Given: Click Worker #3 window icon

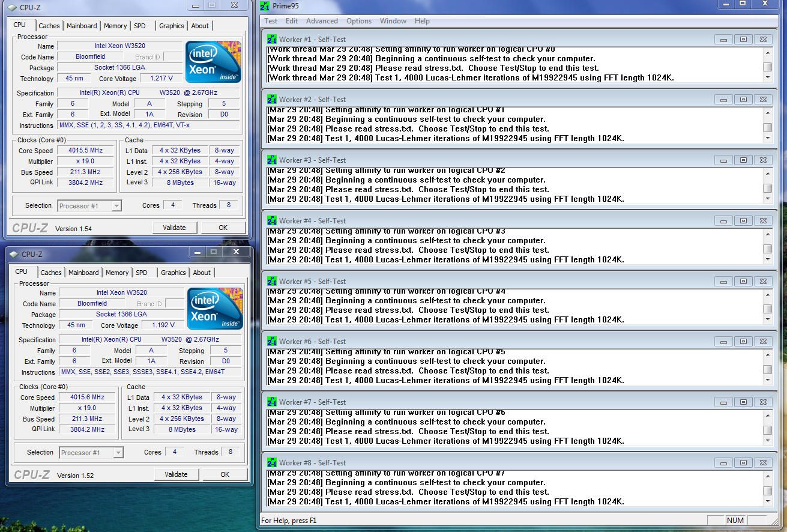Looking at the screenshot, I should point(272,160).
